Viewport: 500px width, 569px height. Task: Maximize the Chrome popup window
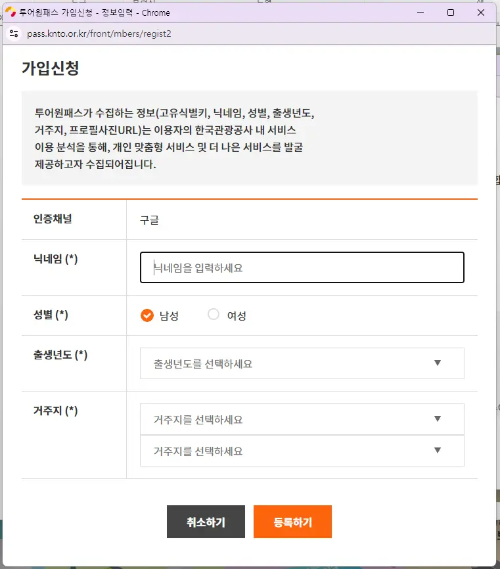pos(450,12)
